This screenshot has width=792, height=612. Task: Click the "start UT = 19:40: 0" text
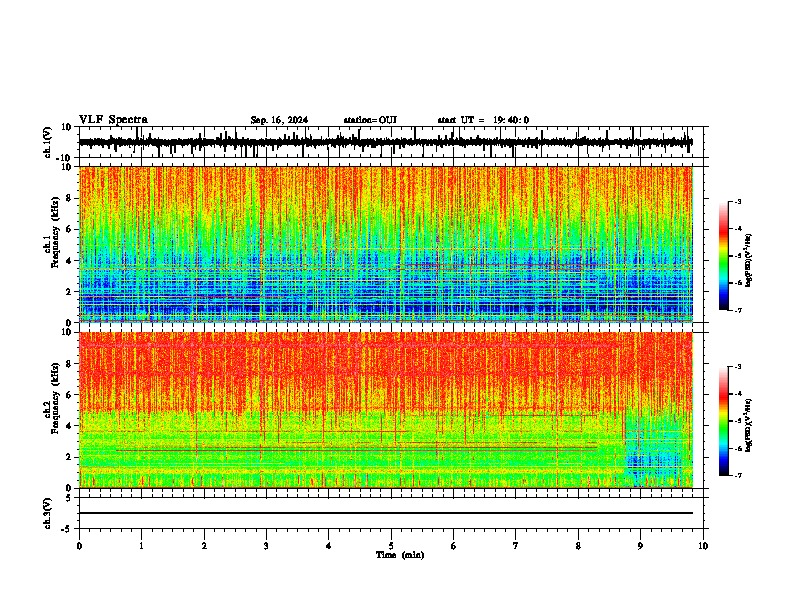(483, 120)
